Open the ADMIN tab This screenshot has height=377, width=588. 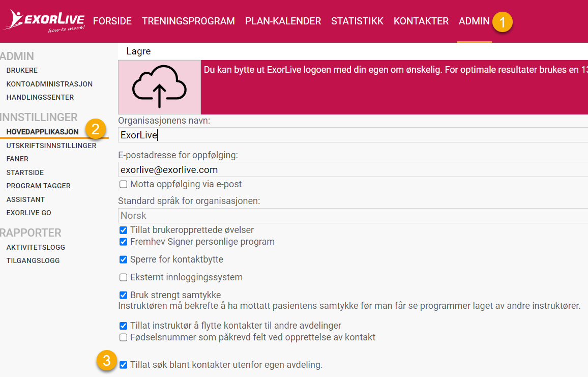click(x=474, y=21)
